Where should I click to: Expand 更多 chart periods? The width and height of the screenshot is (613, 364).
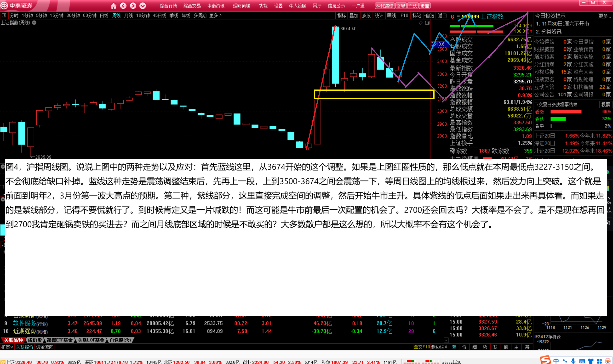(215, 16)
